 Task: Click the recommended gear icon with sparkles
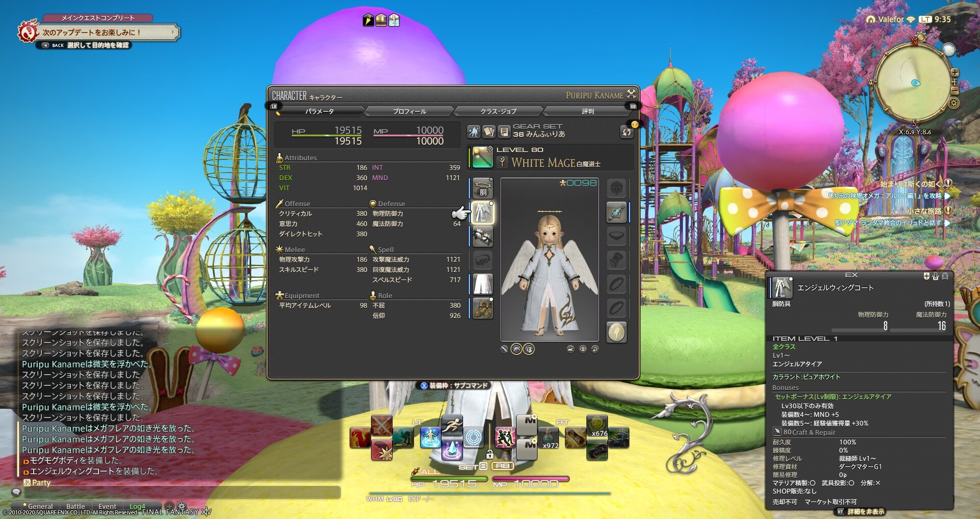[x=474, y=132]
